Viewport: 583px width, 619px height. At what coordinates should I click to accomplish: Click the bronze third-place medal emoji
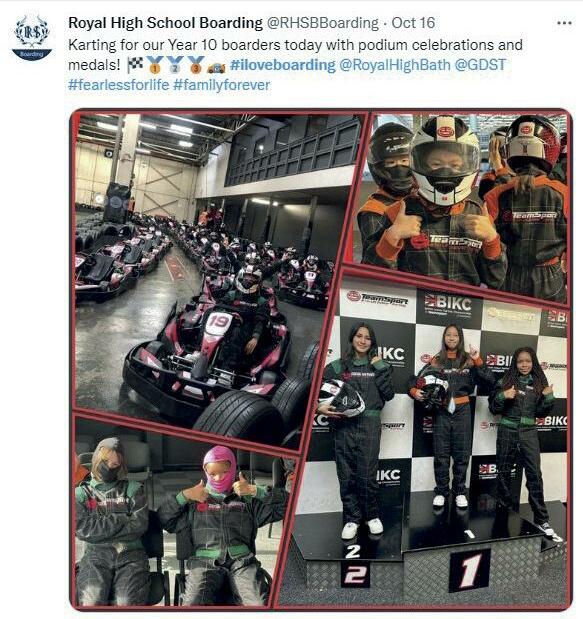(x=195, y=65)
